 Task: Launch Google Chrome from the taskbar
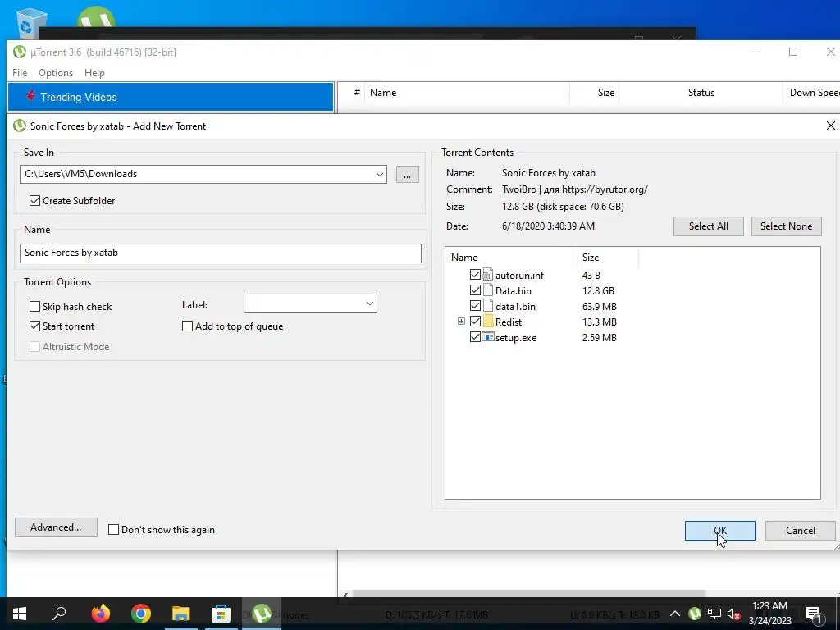[141, 614]
